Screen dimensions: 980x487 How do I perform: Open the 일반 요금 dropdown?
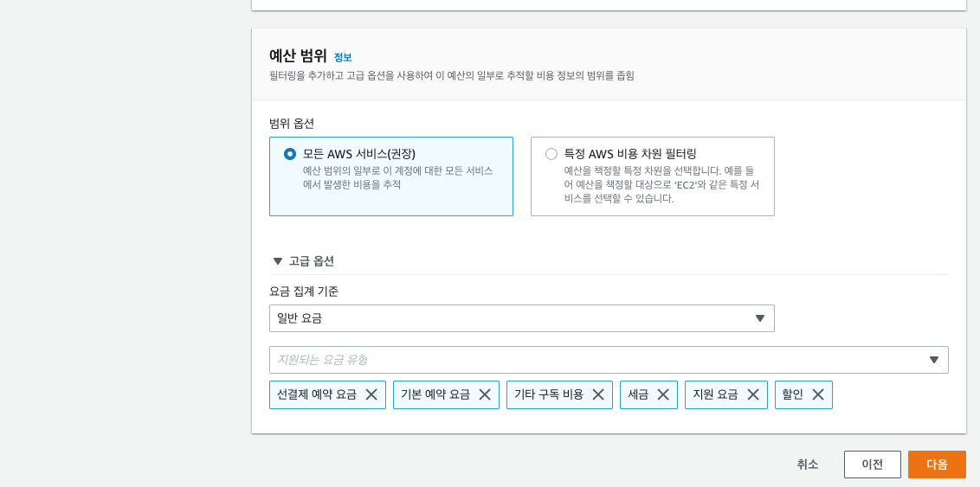522,318
